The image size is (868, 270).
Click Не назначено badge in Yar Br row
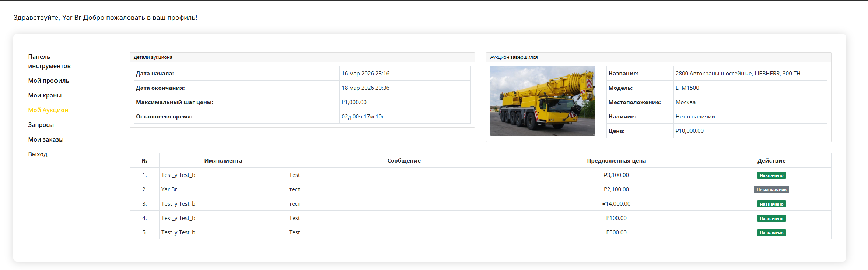771,190
